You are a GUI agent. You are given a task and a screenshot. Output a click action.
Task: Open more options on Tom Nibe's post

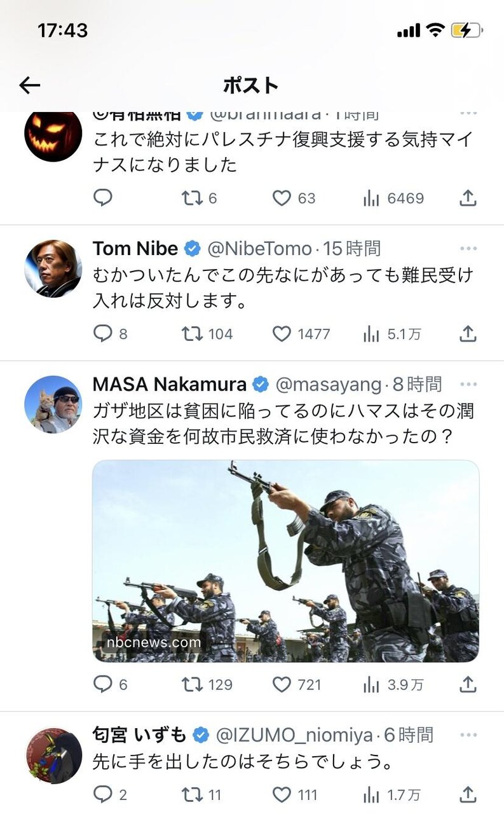click(468, 249)
